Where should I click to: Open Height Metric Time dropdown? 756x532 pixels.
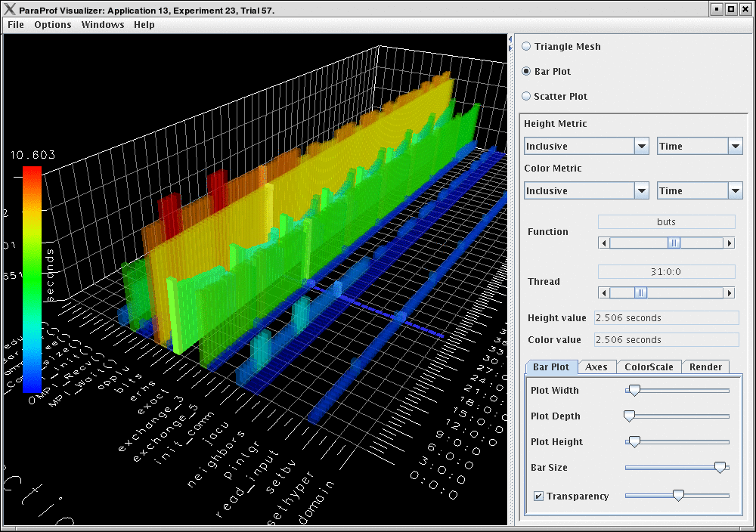(699, 146)
